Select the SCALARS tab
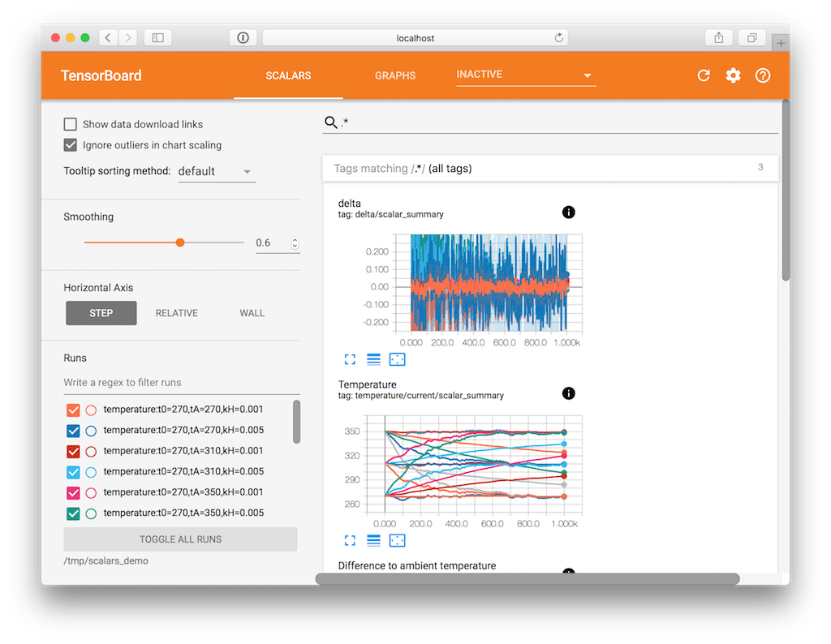Image resolution: width=831 pixels, height=644 pixels. (288, 75)
